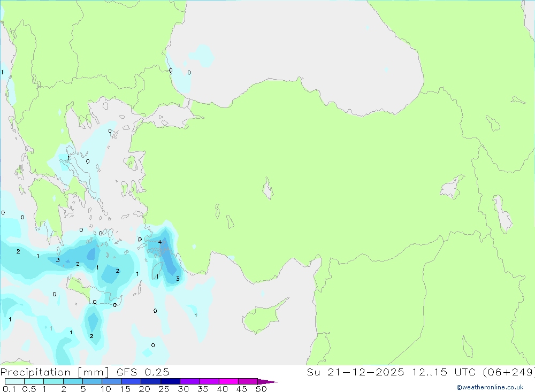Select the 40–45 mm magenta legend swatch
The height and width of the screenshot is (392, 535).
[228, 381]
